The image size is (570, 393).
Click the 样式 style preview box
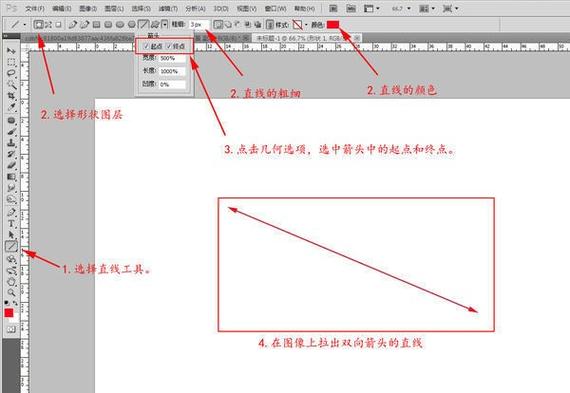[298, 24]
